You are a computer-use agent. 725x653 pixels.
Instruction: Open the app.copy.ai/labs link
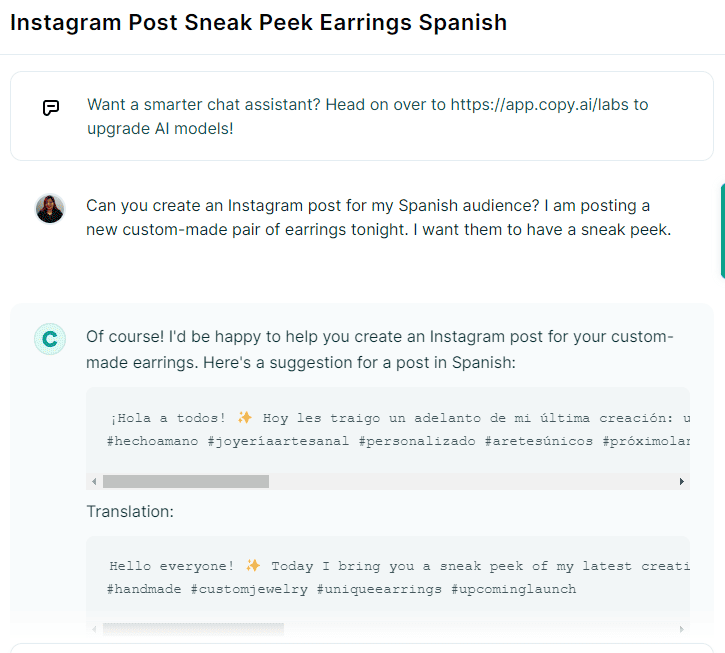(x=549, y=104)
